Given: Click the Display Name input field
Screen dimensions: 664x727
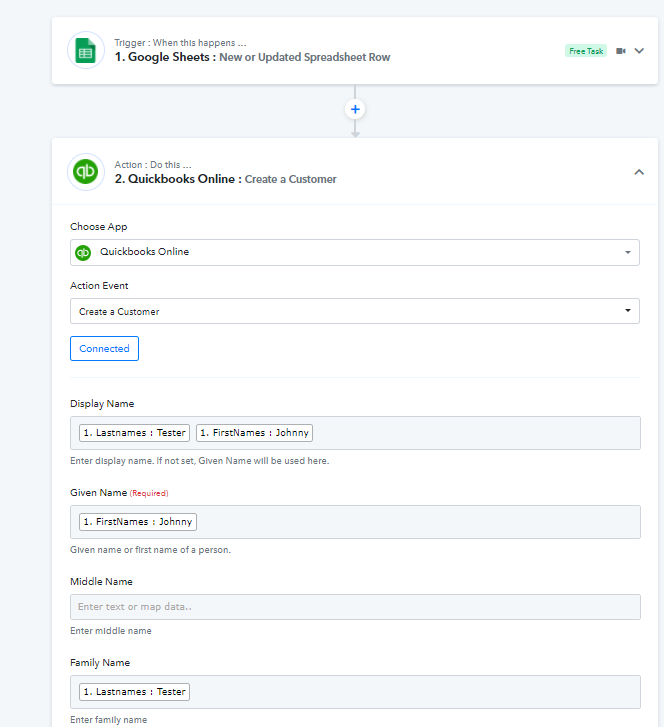Looking at the screenshot, I should coord(355,433).
